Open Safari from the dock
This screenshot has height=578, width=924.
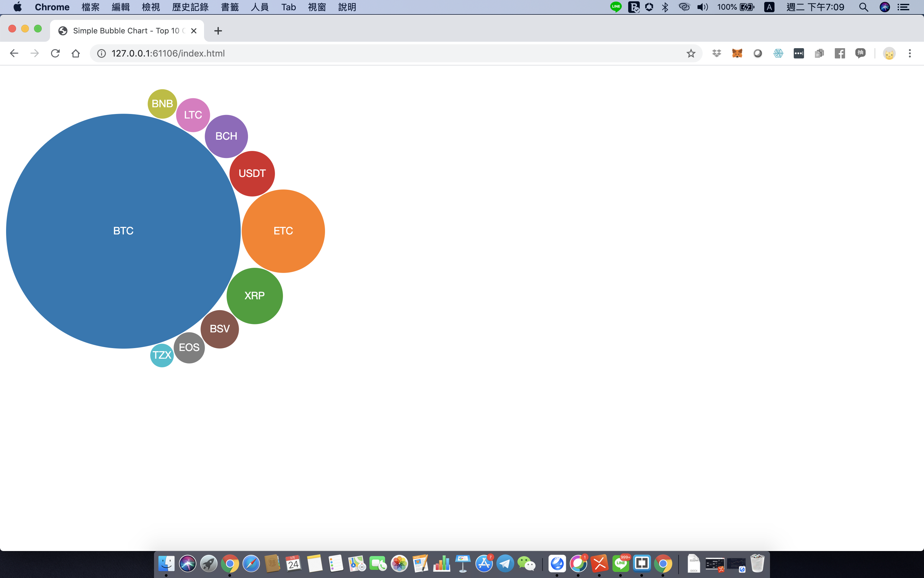coord(251,564)
